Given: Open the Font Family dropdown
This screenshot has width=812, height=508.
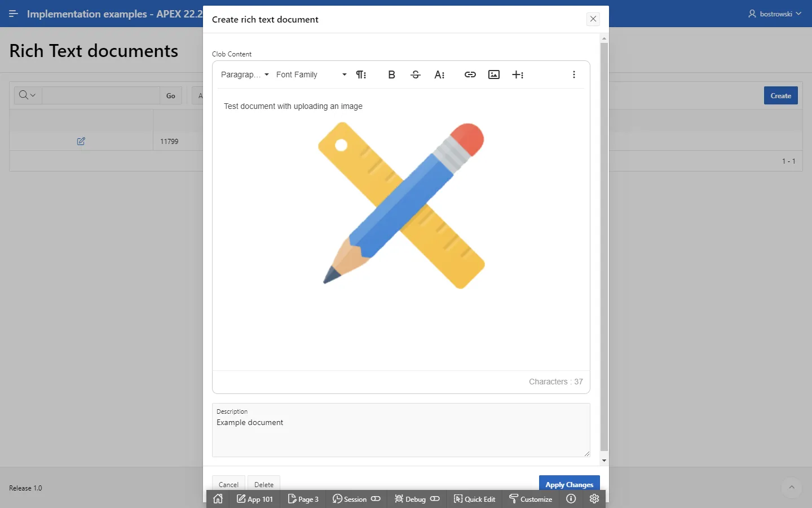Looking at the screenshot, I should click(x=311, y=75).
